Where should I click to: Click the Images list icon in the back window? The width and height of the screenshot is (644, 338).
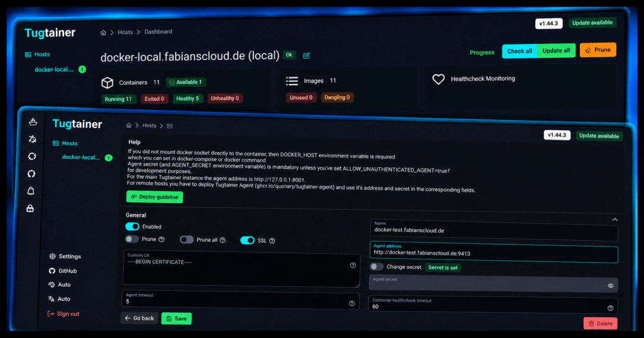292,81
